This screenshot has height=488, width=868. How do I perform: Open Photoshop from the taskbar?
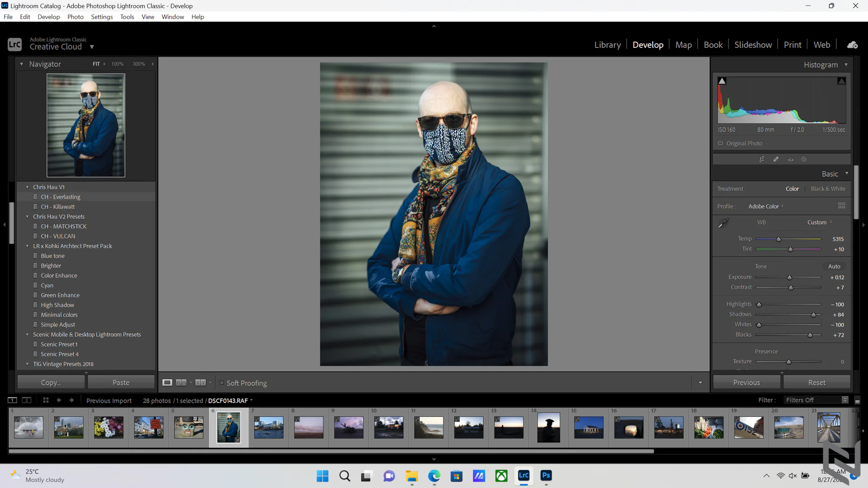[x=546, y=476]
